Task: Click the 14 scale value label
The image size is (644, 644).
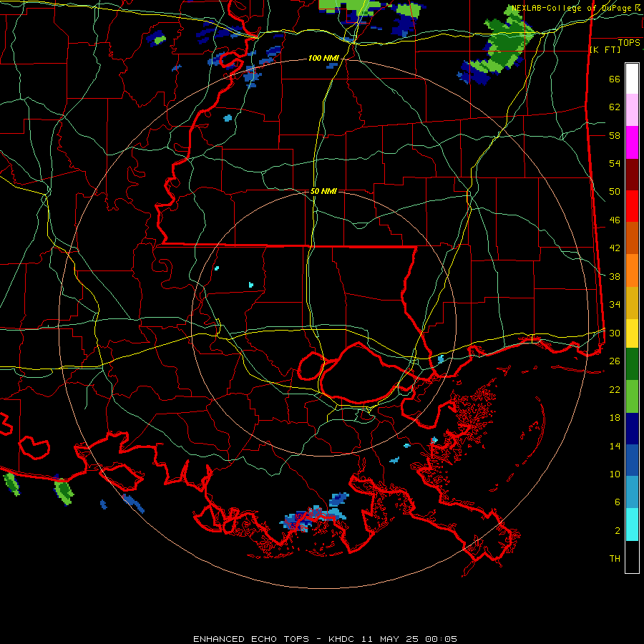Action: click(615, 446)
